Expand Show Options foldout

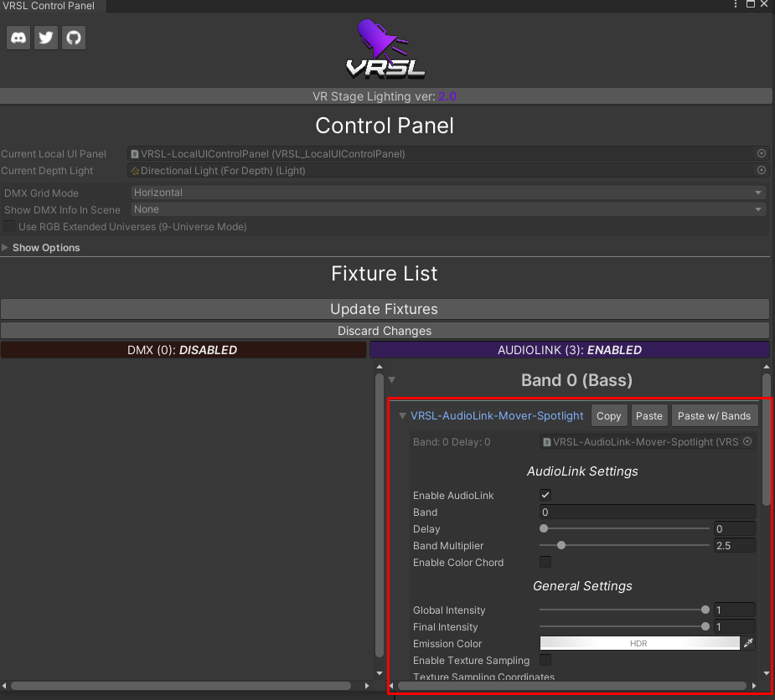5,248
